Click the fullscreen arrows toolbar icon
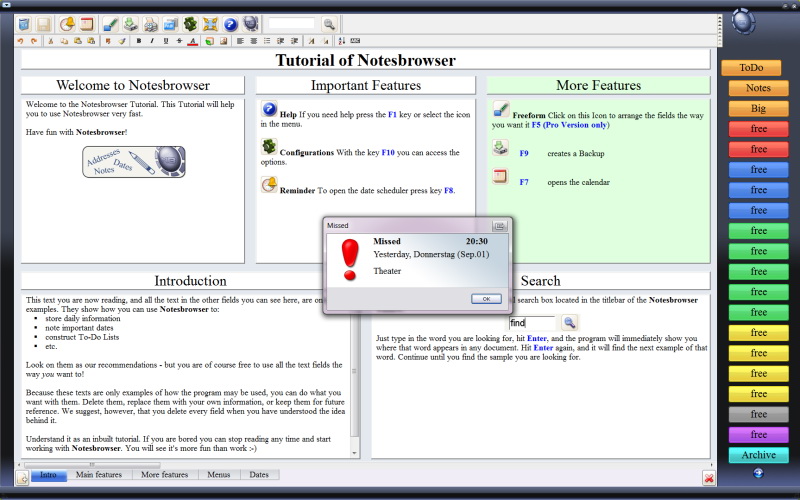Viewport: 800px width, 500px height. point(210,24)
